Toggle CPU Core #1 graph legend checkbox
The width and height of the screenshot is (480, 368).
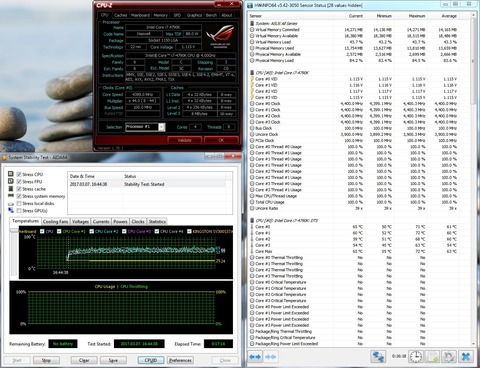click(x=59, y=231)
